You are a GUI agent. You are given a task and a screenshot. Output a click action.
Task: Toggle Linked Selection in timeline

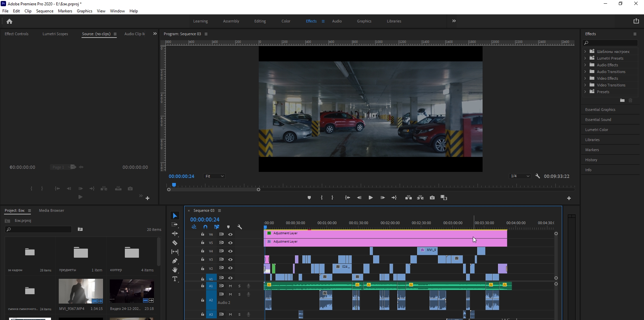tap(217, 227)
